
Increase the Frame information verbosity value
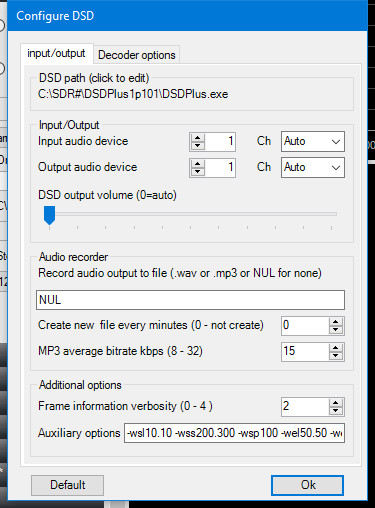(336, 403)
